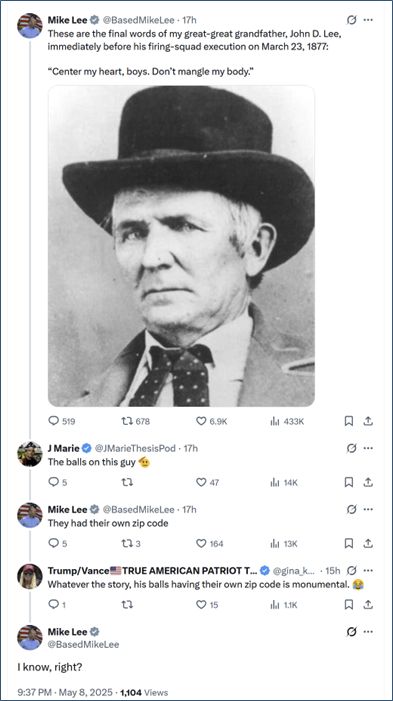Bookmark the John D. Lee photo post
The height and width of the screenshot is (701, 393).
[x=349, y=421]
